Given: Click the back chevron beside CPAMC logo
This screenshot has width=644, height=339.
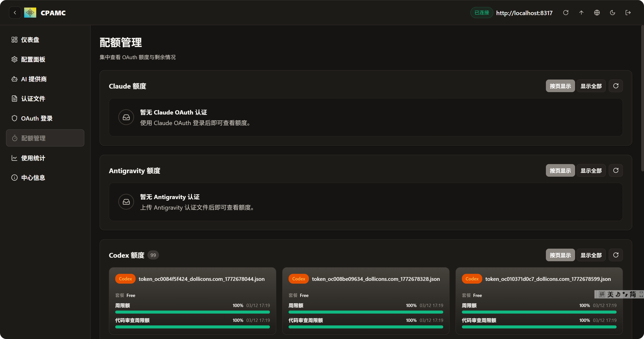Looking at the screenshot, I should tap(15, 13).
